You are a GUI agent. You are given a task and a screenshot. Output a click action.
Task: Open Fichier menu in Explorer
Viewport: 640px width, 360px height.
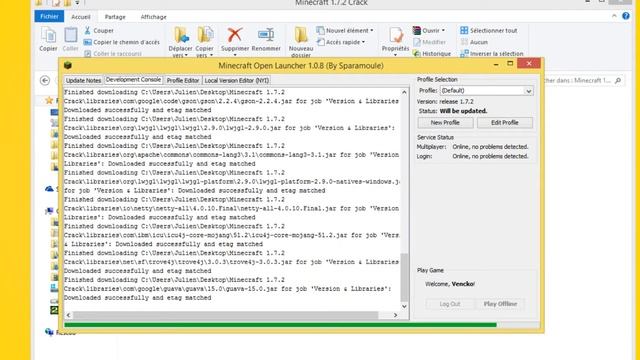point(49,16)
